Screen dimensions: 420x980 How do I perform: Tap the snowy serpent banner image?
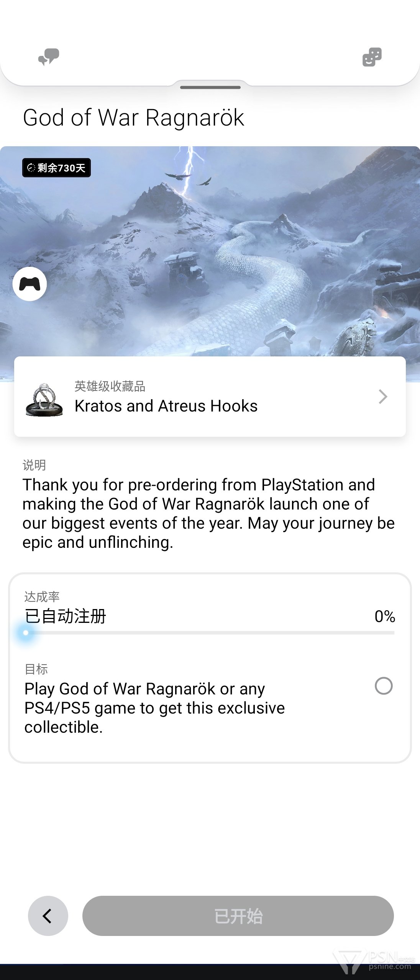[210, 251]
